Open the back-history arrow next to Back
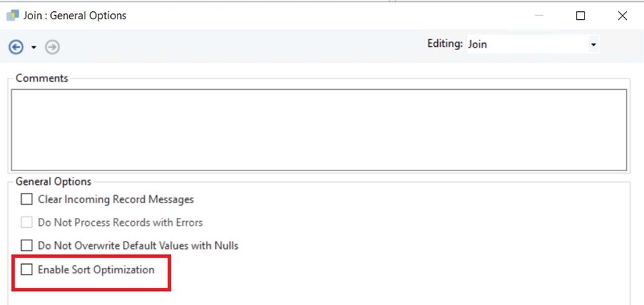 (x=34, y=48)
